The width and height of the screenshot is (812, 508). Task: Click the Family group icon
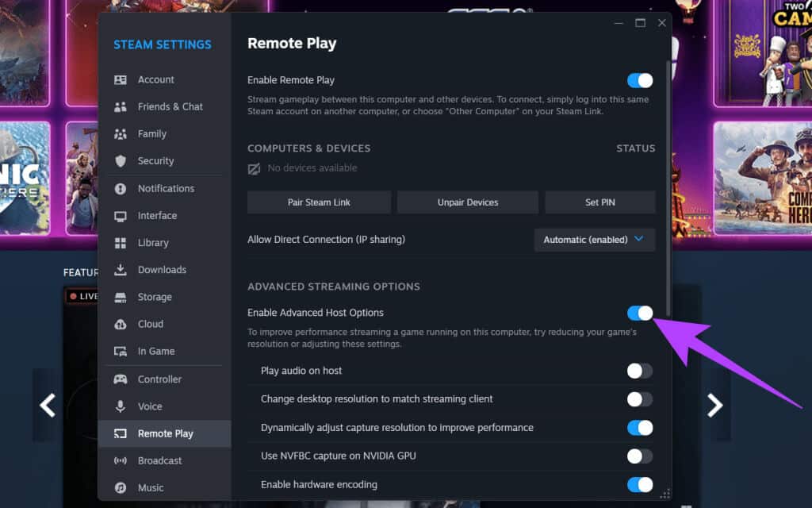tap(121, 133)
